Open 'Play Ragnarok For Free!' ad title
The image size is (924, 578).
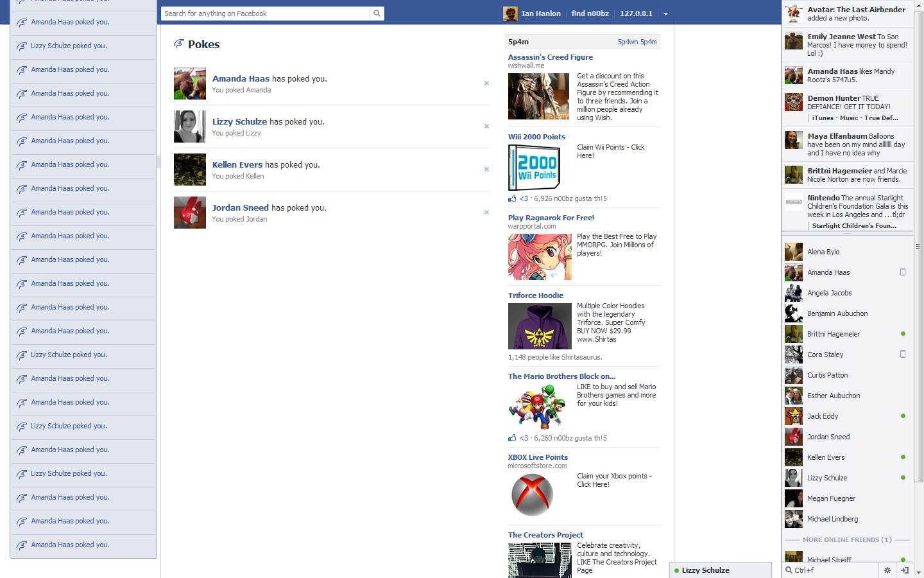coord(551,218)
